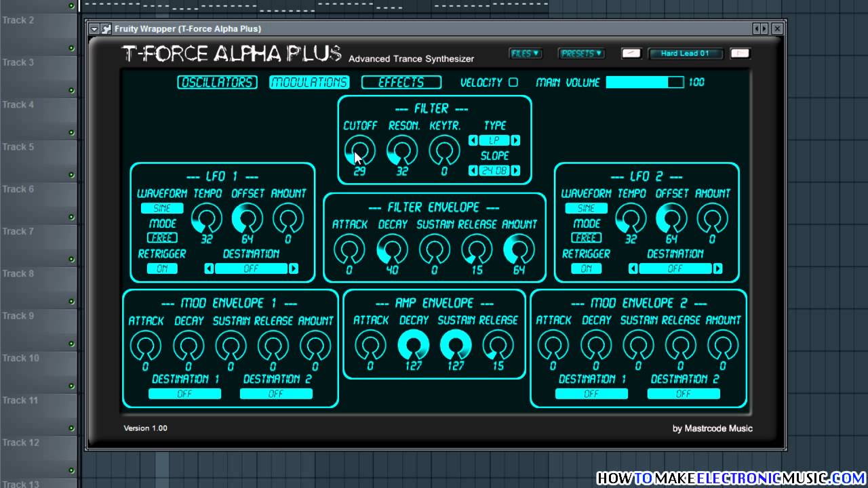Toggle LFO 2 MODE FREE button

(x=586, y=238)
